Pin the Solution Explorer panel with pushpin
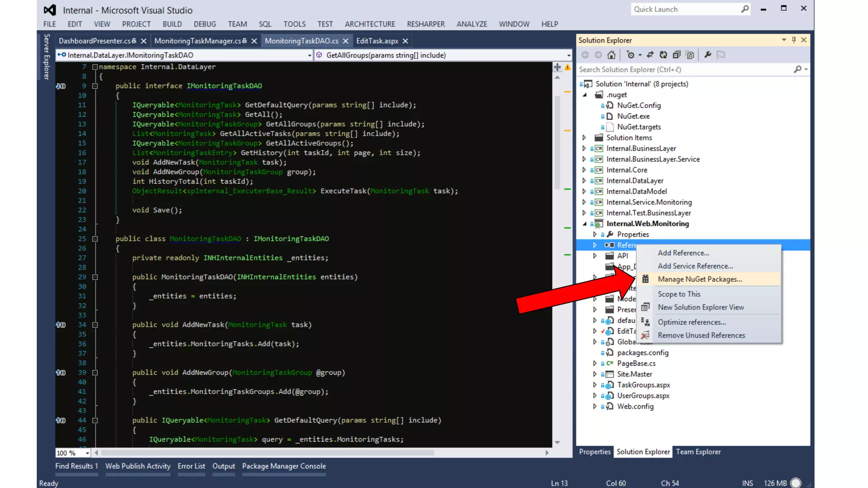The width and height of the screenshot is (868, 488). coord(794,40)
